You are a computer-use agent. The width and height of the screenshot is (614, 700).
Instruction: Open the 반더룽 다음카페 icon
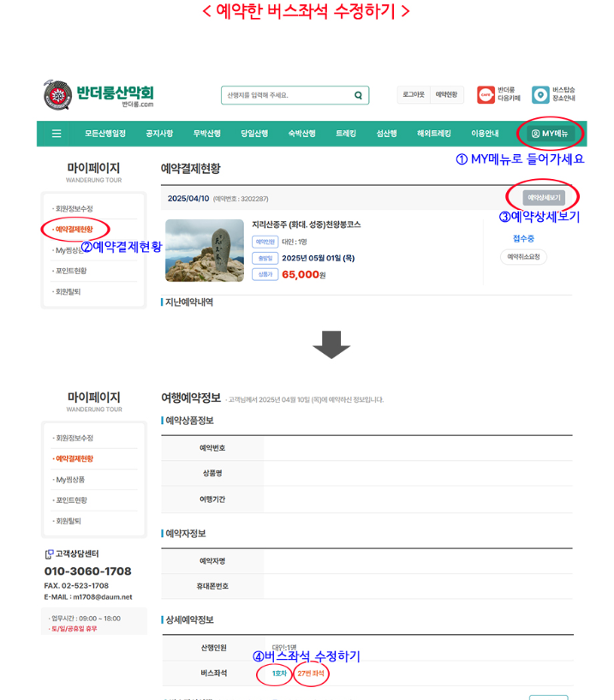[486, 94]
